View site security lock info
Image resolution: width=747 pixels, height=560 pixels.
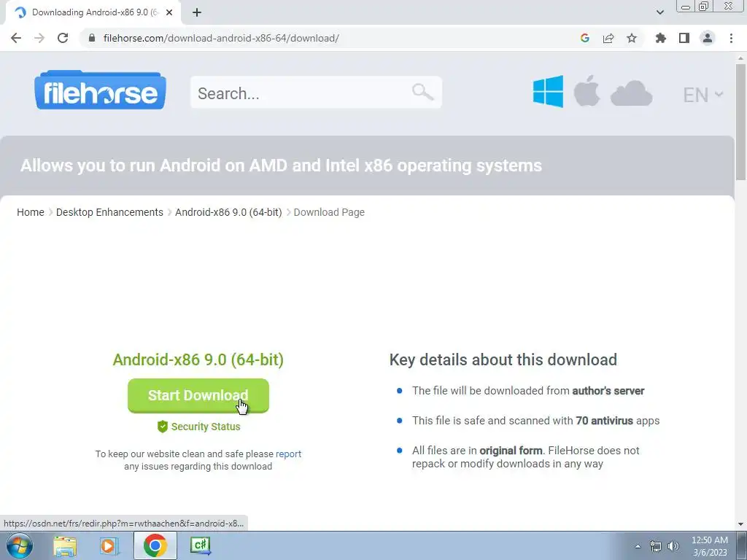tap(92, 38)
